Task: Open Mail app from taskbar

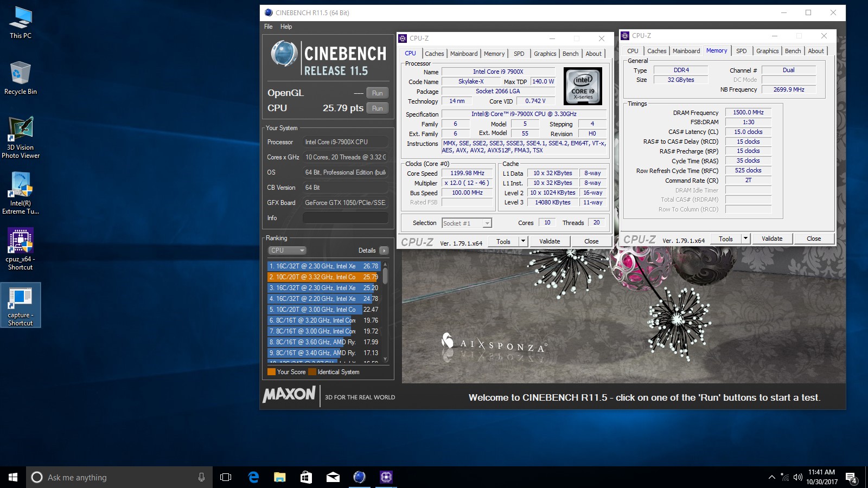Action: pos(333,477)
